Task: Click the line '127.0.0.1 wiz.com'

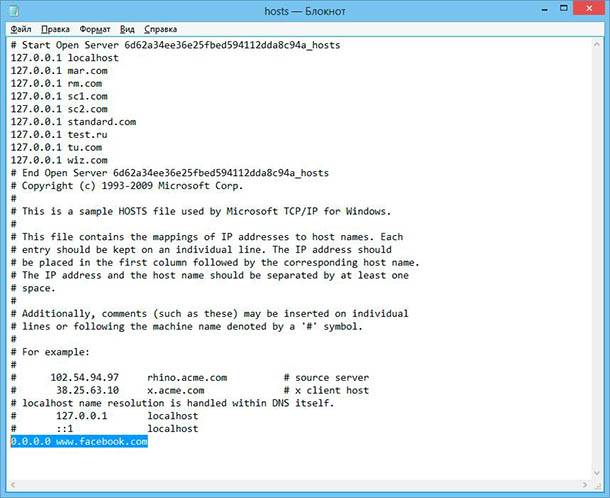Action: (x=59, y=160)
